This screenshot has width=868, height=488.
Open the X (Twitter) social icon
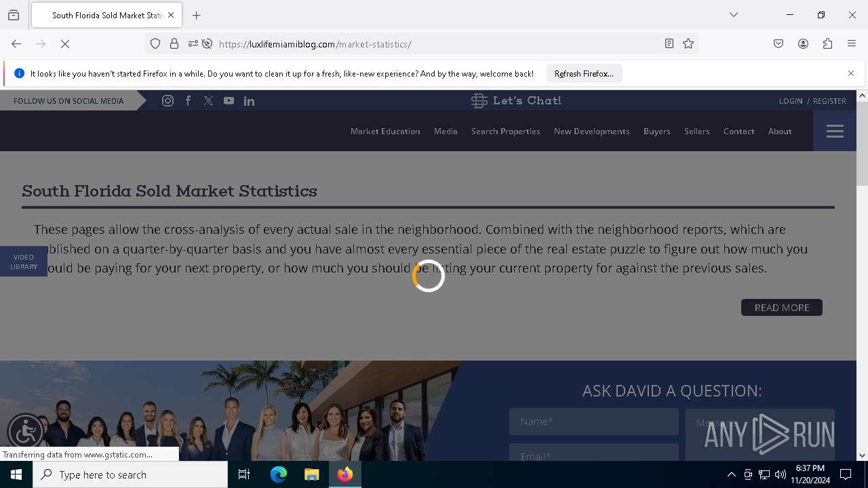click(x=208, y=100)
